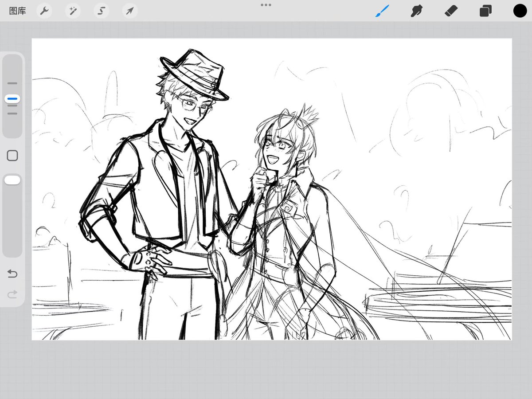Image resolution: width=532 pixels, height=399 pixels.
Task: Select the Transform arrow tool
Action: pos(129,11)
